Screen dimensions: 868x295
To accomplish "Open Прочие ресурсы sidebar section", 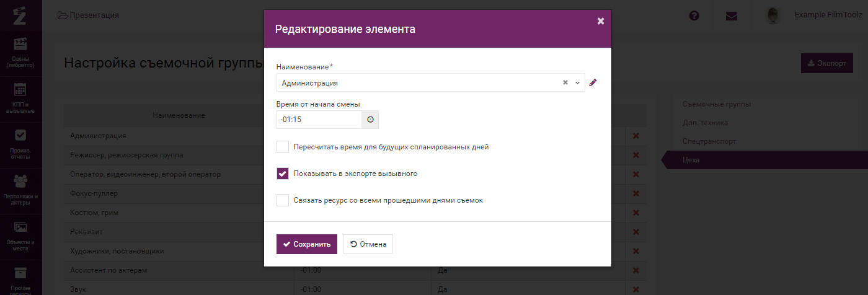I will 20,279.
